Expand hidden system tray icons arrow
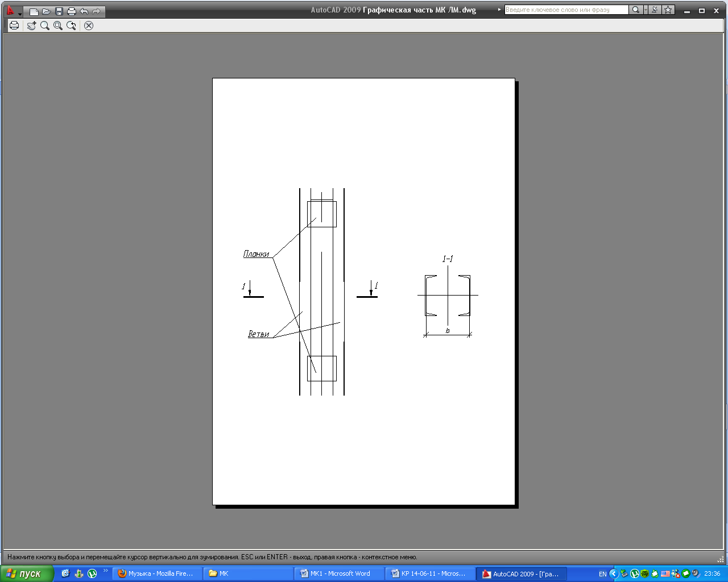This screenshot has width=728, height=582. click(614, 574)
